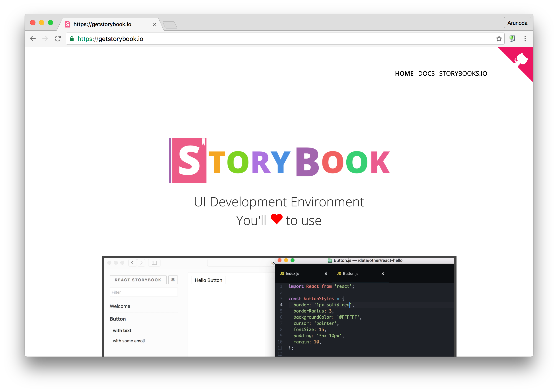This screenshot has width=558, height=392.
Task: Click the extension icon next to the bookmark star
Action: pos(512,38)
